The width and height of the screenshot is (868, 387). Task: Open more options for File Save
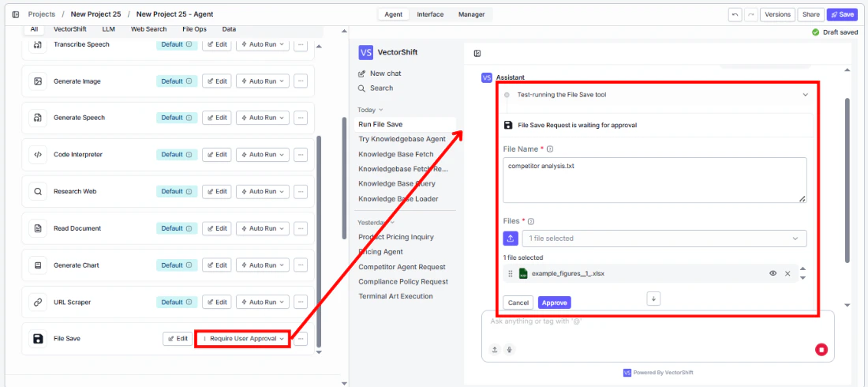pyautogui.click(x=301, y=339)
